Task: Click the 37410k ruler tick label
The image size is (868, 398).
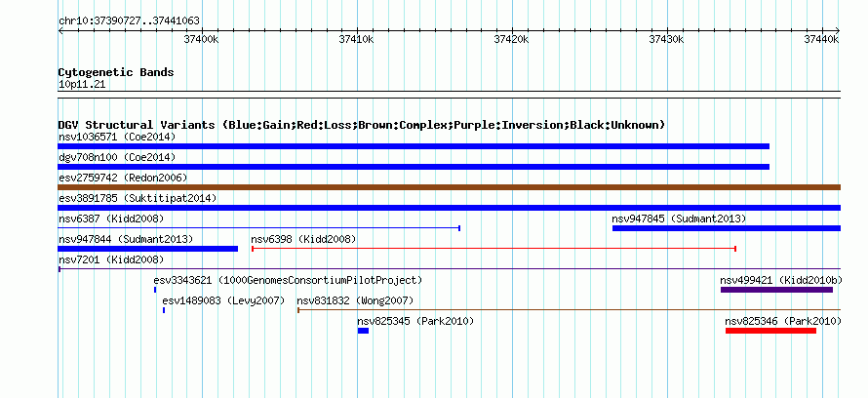Action: point(357,39)
